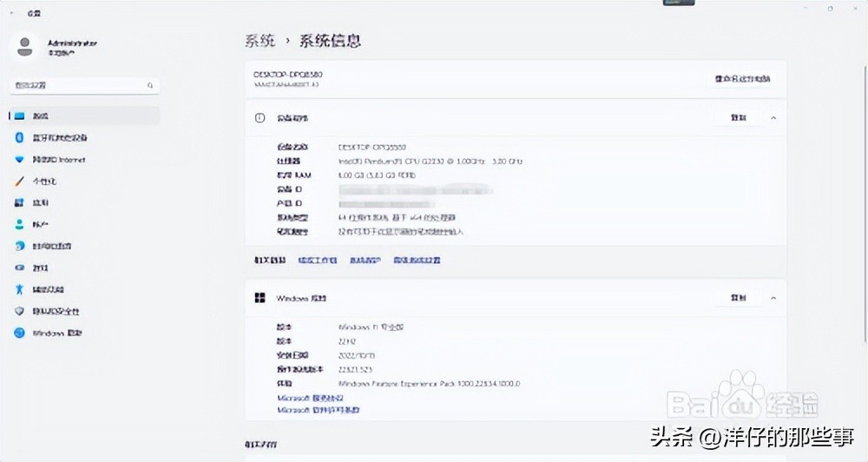
Task: Open the 游戏 (Gaming) controller icon
Action: pyautogui.click(x=19, y=267)
